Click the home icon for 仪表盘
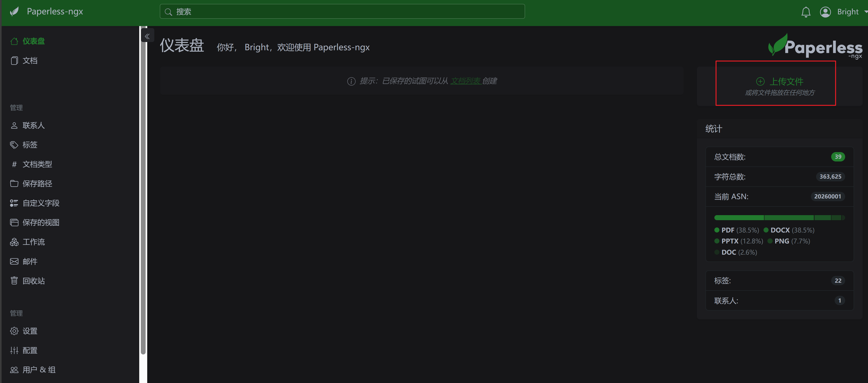The image size is (868, 383). 14,41
